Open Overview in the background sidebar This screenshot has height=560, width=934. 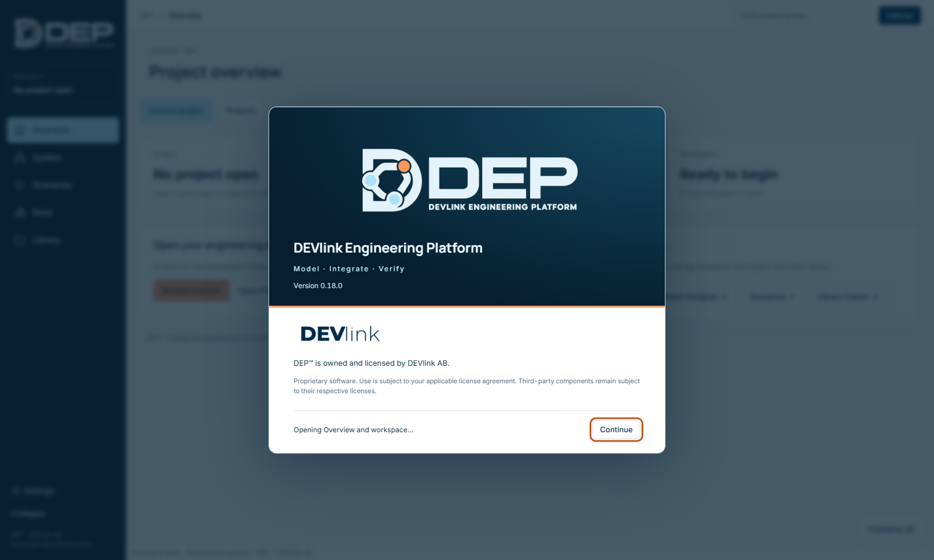[63, 130]
